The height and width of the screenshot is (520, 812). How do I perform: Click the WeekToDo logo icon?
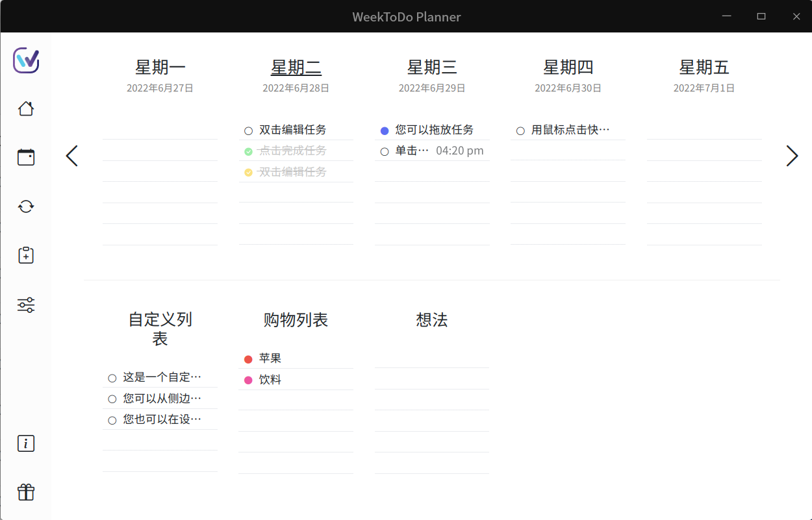tap(26, 60)
